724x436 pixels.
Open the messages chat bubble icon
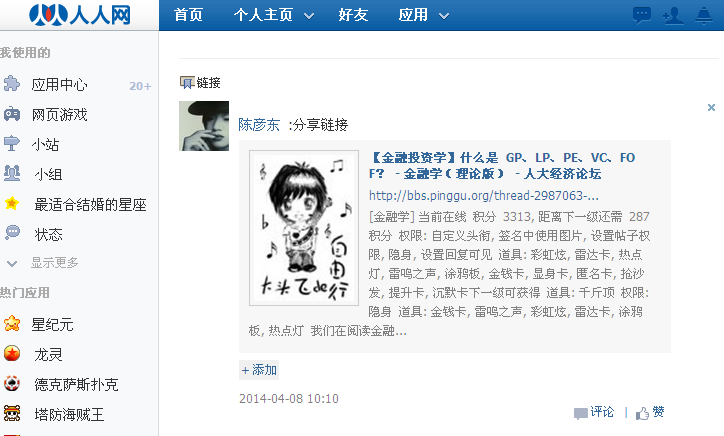click(x=642, y=15)
